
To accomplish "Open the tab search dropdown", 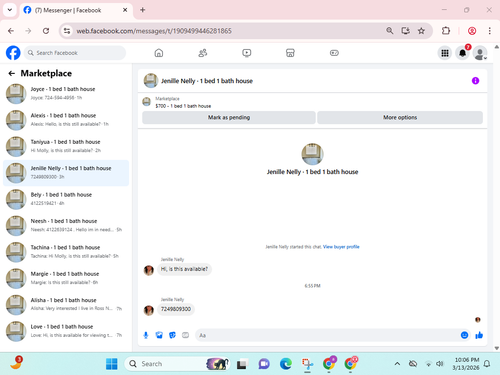I will point(10,10).
